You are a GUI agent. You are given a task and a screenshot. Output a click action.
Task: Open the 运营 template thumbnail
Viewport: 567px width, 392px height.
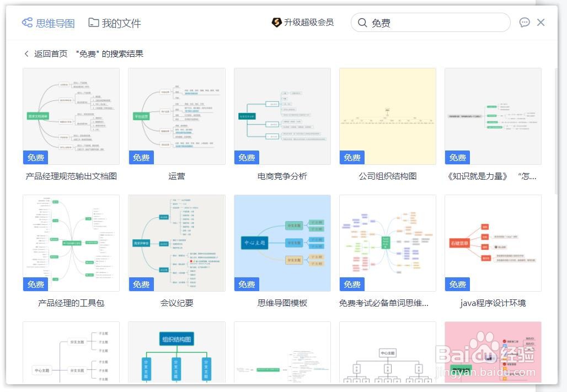click(x=177, y=116)
